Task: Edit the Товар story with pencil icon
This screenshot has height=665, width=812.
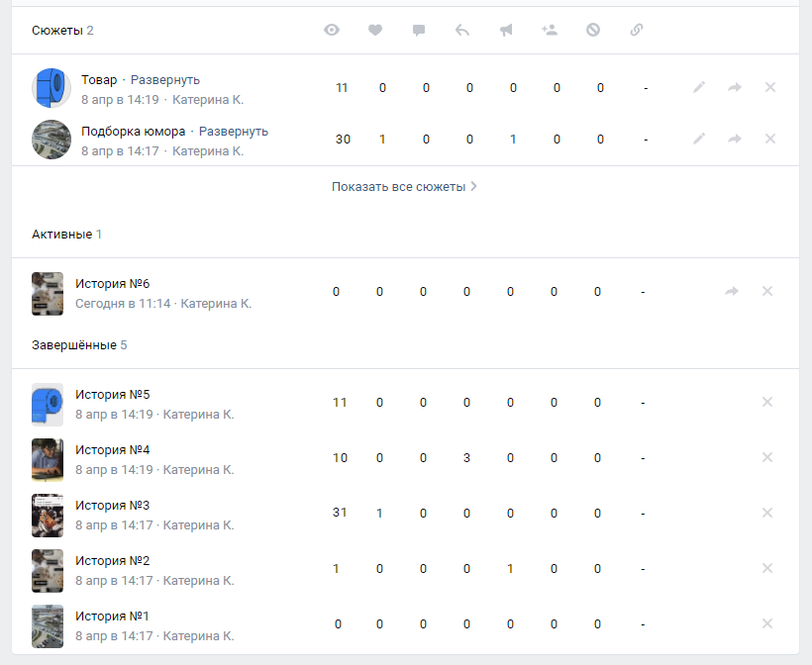Action: (x=699, y=87)
